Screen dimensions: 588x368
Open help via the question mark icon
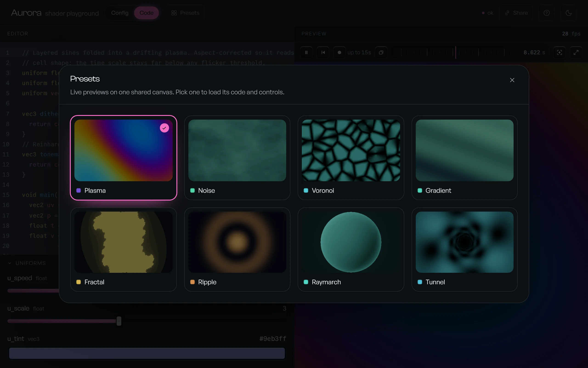tap(546, 13)
